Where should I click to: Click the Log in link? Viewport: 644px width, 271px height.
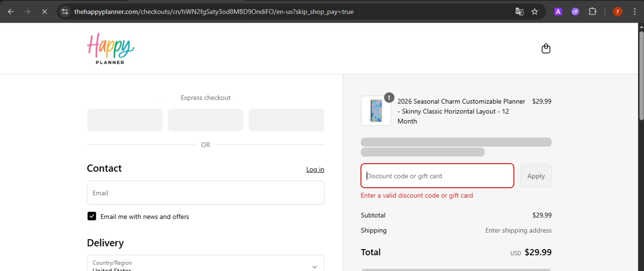click(315, 170)
